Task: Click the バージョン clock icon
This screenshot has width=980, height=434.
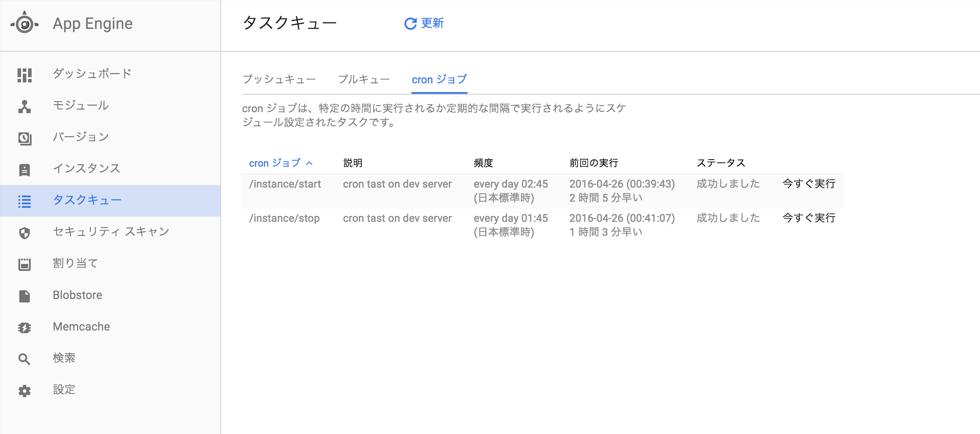Action: click(25, 138)
